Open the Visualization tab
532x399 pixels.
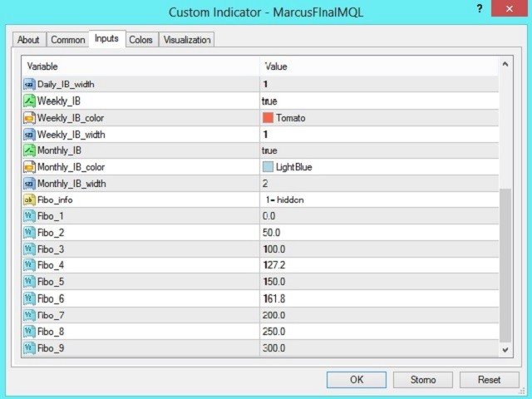coord(187,40)
